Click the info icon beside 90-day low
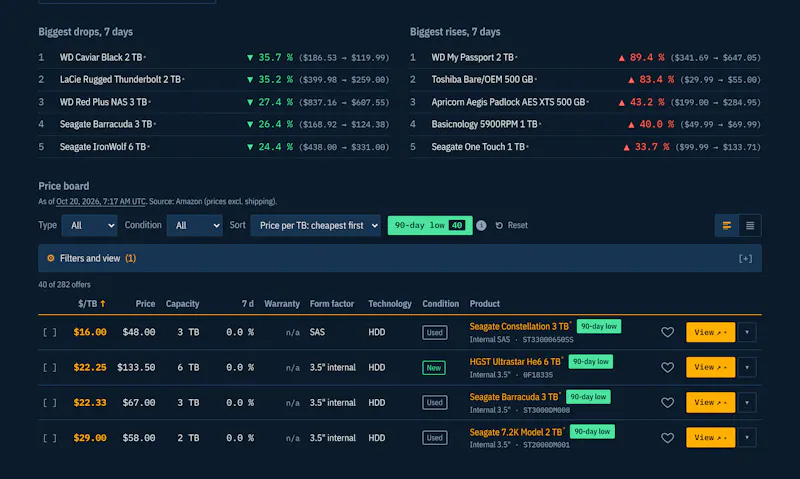The image size is (800, 479). click(x=481, y=225)
